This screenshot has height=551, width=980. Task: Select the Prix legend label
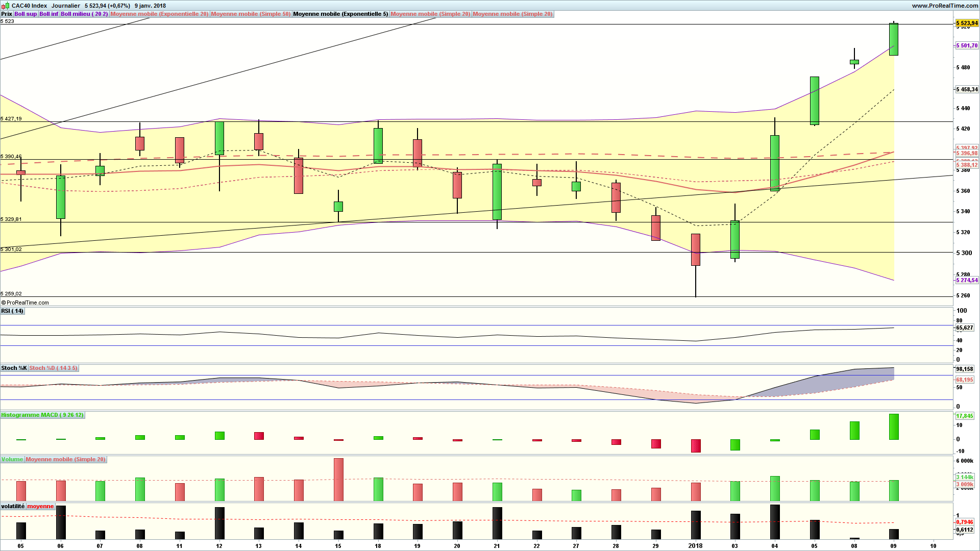click(x=7, y=14)
